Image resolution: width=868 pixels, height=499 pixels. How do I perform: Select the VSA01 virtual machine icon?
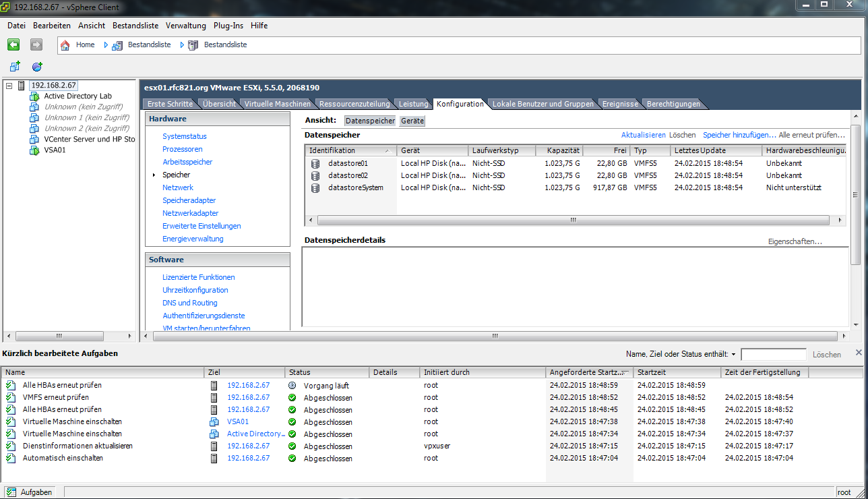[34, 150]
